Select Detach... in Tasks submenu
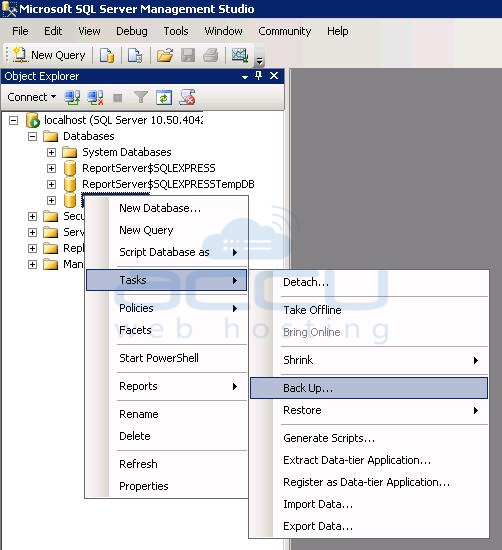Viewport: 502px width, 550px height. 369,282
